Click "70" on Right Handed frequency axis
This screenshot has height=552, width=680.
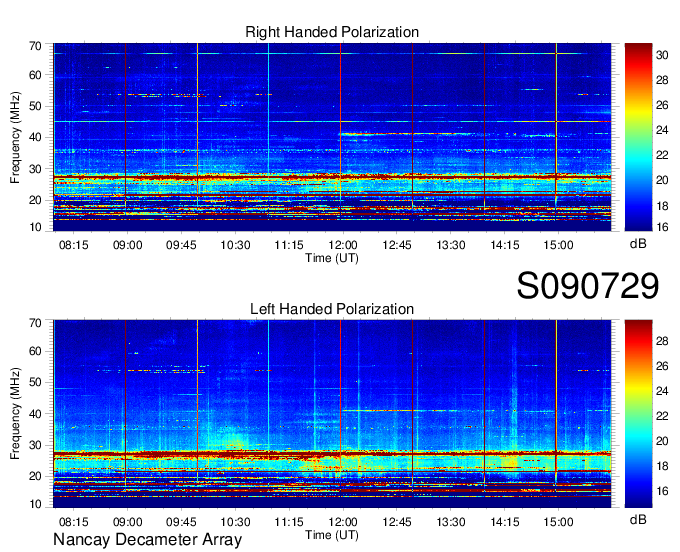click(35, 46)
